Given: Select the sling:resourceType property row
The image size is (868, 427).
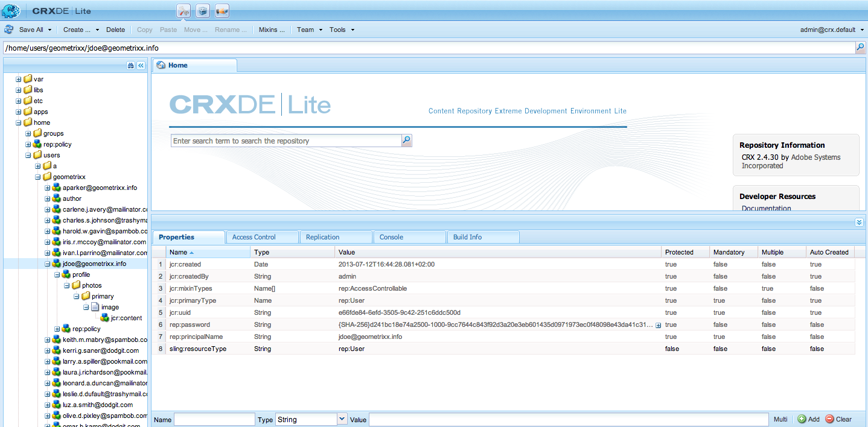Looking at the screenshot, I should [503, 349].
